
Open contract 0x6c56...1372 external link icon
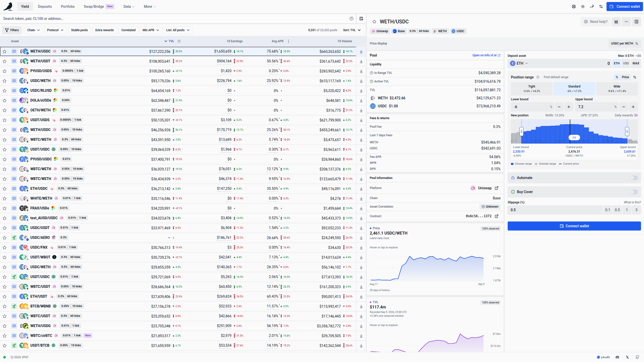497,216
